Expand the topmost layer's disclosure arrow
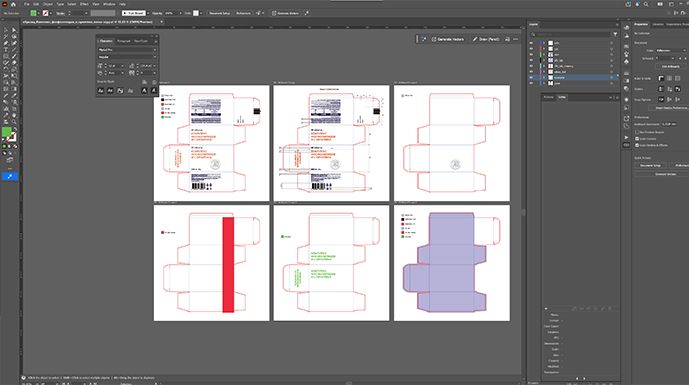689x385 pixels. [544, 43]
